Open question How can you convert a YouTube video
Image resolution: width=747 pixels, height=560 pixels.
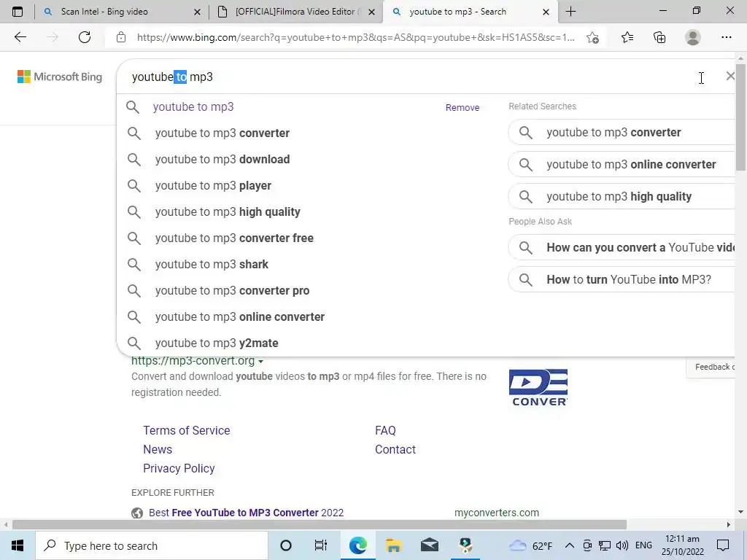(622, 247)
